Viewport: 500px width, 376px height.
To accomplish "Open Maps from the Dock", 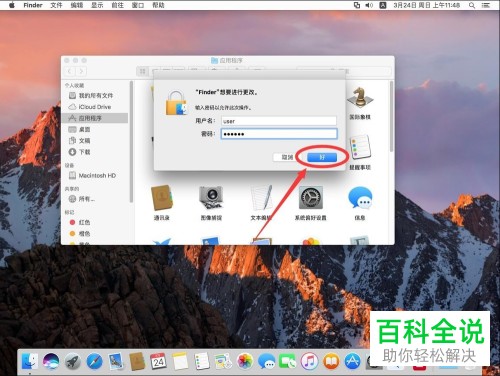I will coord(223,361).
